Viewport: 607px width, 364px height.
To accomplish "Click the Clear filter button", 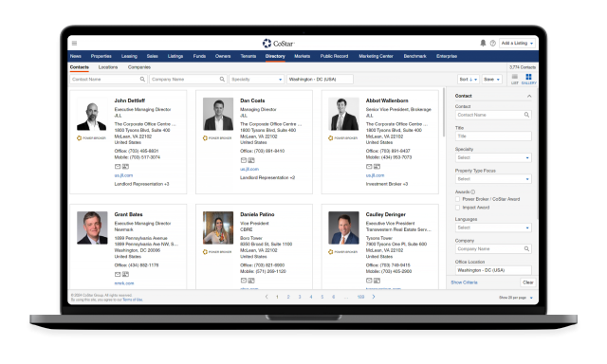I will 528,282.
